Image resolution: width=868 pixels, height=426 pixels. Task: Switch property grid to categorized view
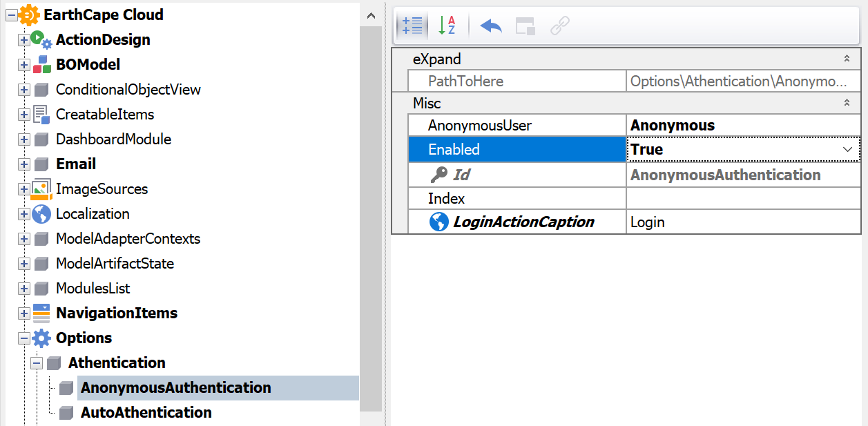[413, 26]
